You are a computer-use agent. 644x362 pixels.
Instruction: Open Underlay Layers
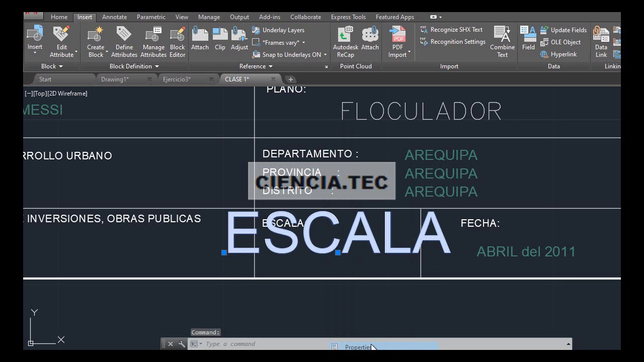pos(278,30)
